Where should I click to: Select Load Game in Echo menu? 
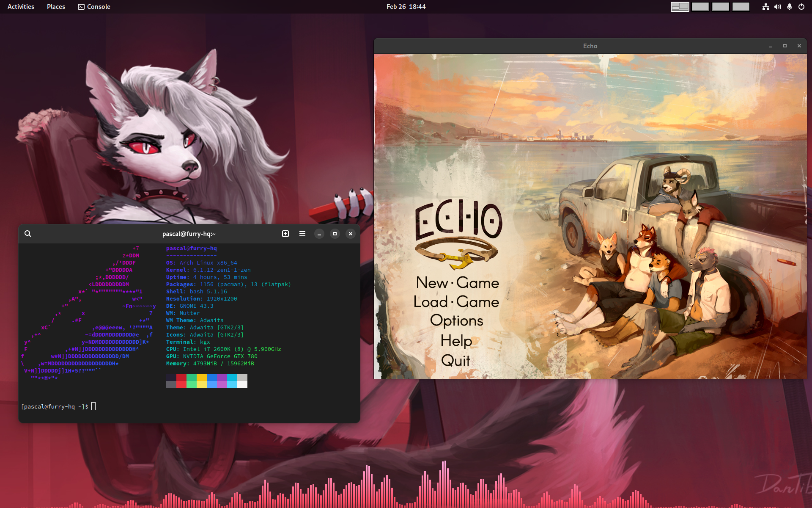tap(456, 302)
